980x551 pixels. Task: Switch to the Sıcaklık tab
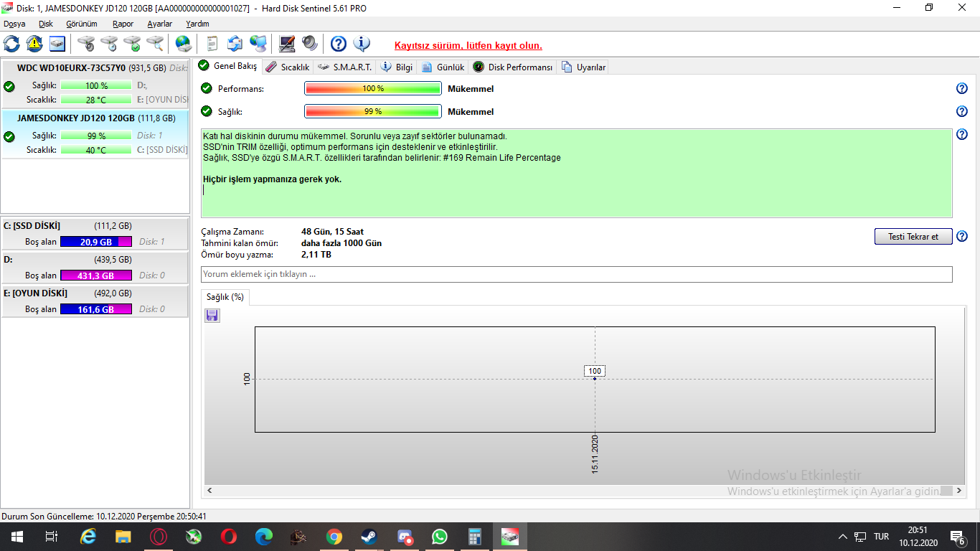[x=287, y=67]
